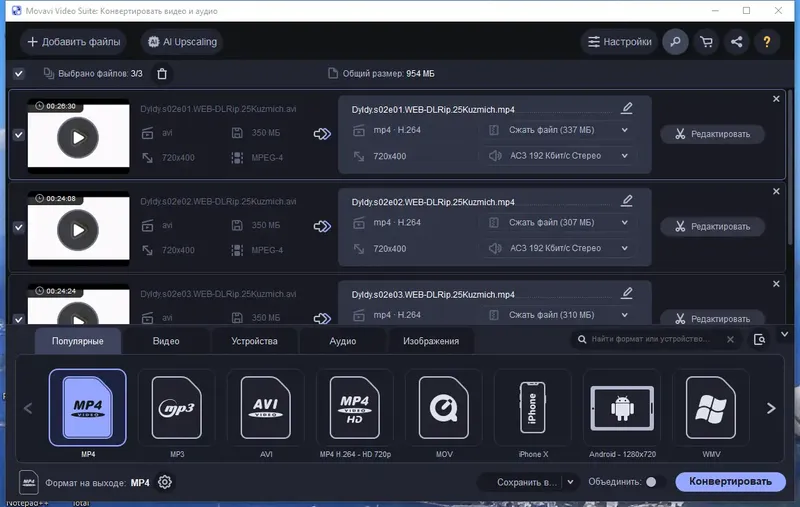Click output filename Dyldy.s02e02 mp4
Viewport: 800px width, 507px height.
coord(433,202)
